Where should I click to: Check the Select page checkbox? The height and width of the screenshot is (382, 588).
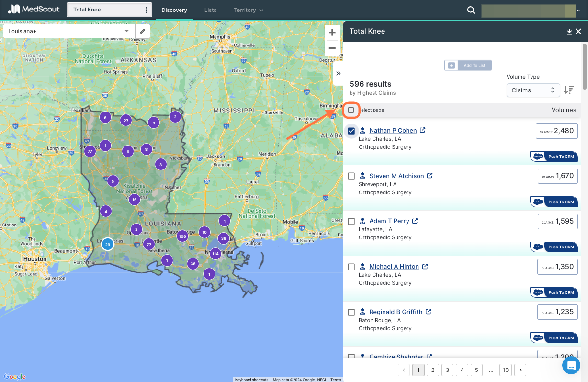351,110
